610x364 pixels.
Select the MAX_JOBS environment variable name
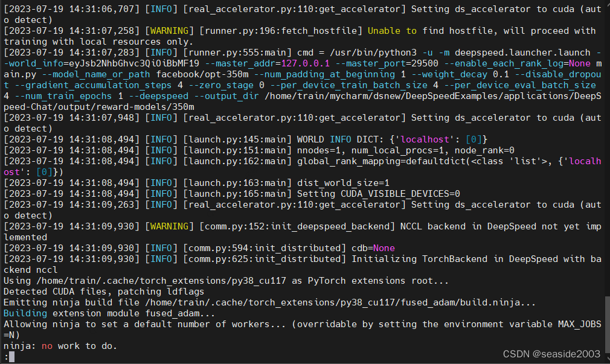pos(580,324)
